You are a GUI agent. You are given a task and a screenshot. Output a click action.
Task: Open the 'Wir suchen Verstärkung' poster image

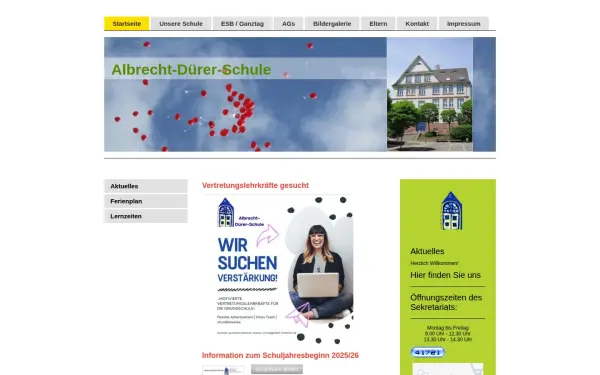278,270
